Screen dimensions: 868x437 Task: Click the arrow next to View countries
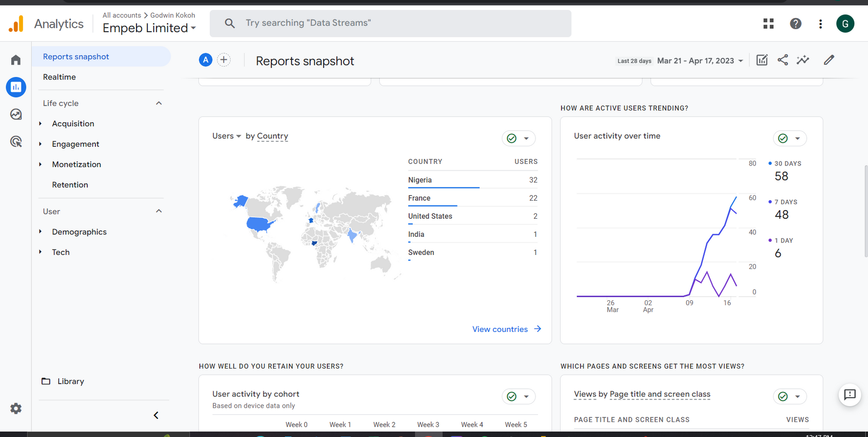538,329
